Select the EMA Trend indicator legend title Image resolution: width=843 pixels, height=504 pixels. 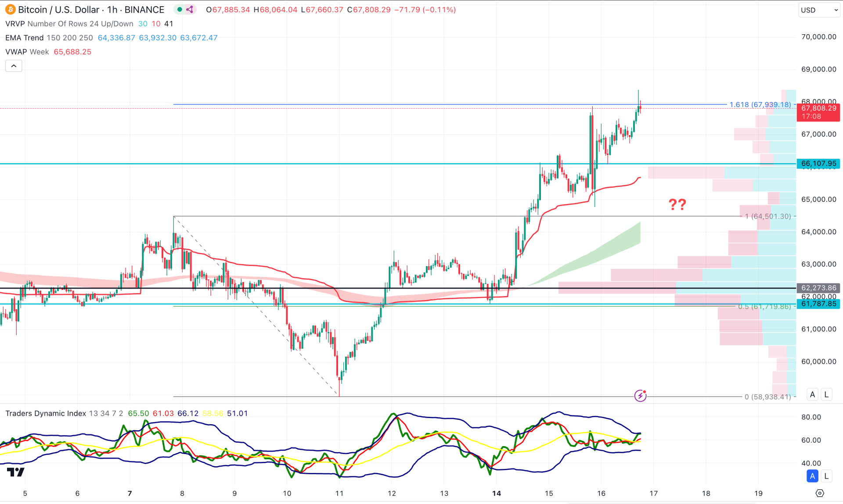[x=24, y=38]
